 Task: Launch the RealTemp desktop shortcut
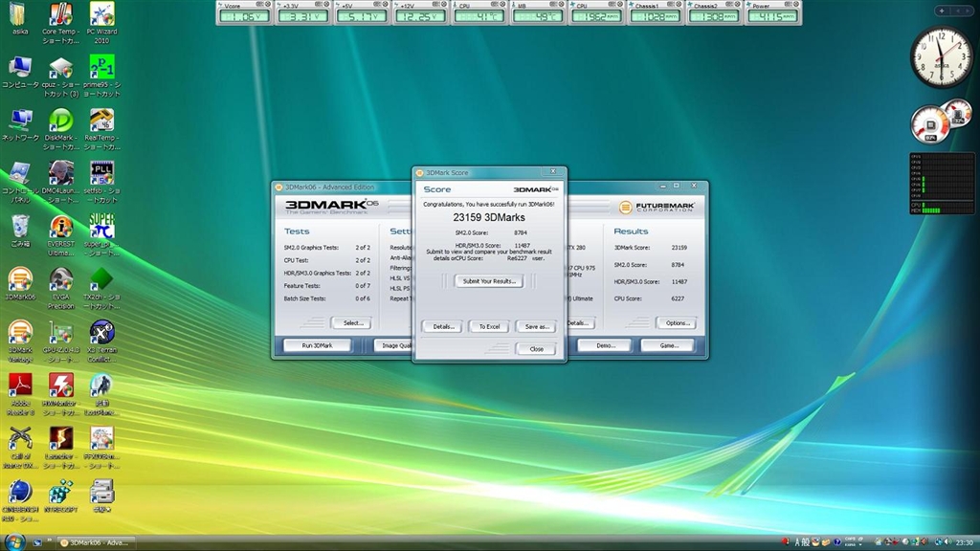click(101, 121)
